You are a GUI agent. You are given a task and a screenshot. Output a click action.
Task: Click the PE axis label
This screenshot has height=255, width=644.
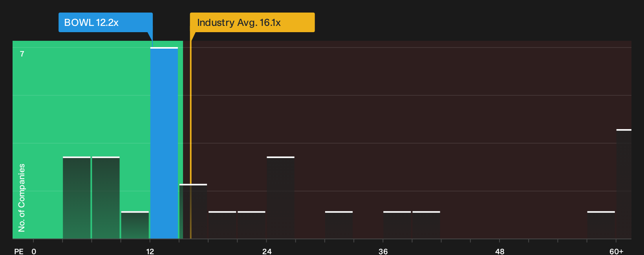(19, 251)
